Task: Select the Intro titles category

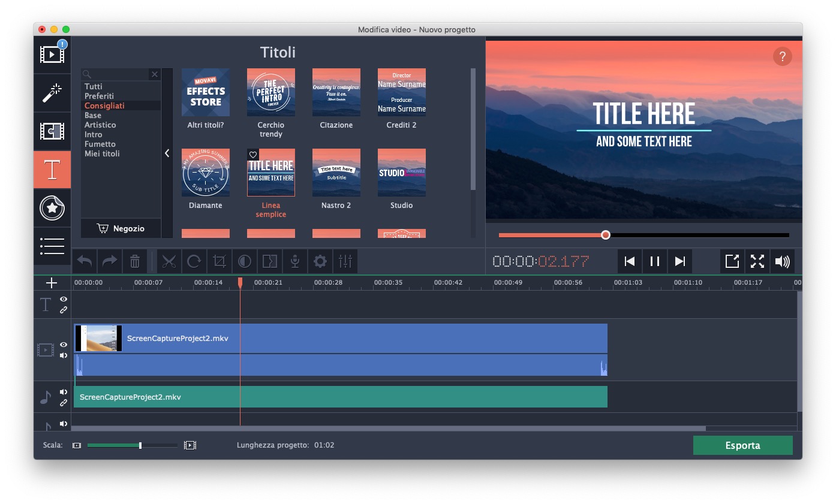Action: coord(94,134)
